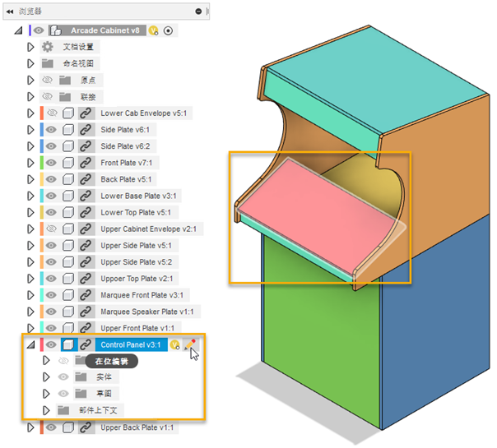Click the pencil Edit In Place icon
Screen dimensions: 497x448
(x=190, y=344)
